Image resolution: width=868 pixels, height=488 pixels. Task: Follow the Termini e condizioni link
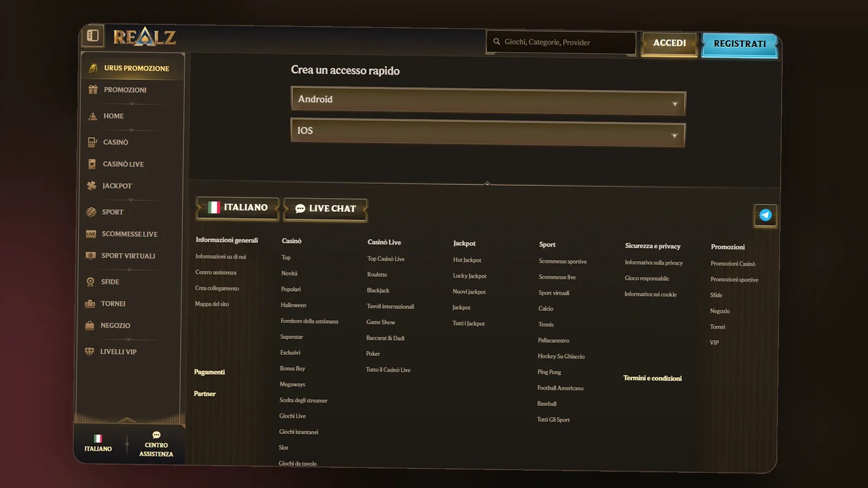click(x=653, y=378)
